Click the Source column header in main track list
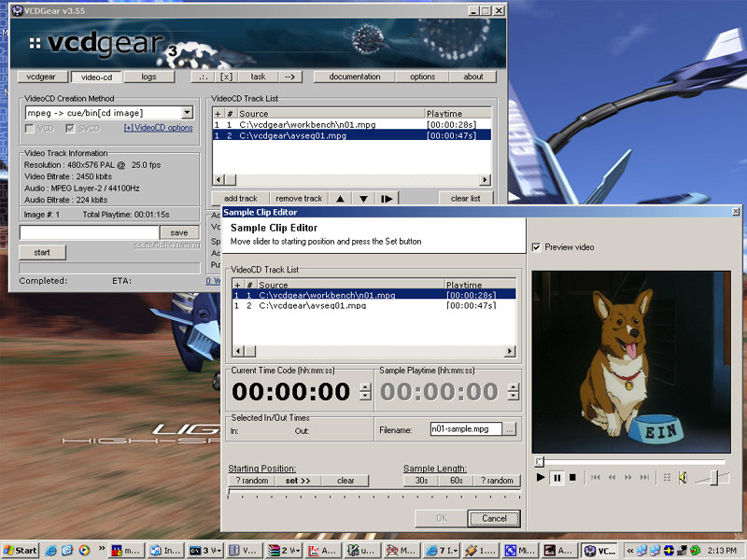This screenshot has width=747, height=560. (x=331, y=113)
